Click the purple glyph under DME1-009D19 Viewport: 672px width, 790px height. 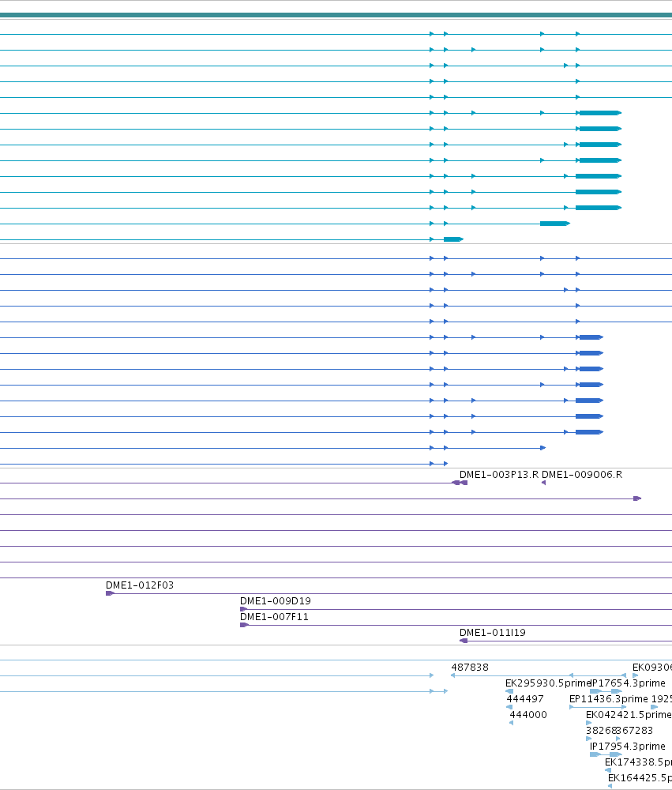(244, 609)
